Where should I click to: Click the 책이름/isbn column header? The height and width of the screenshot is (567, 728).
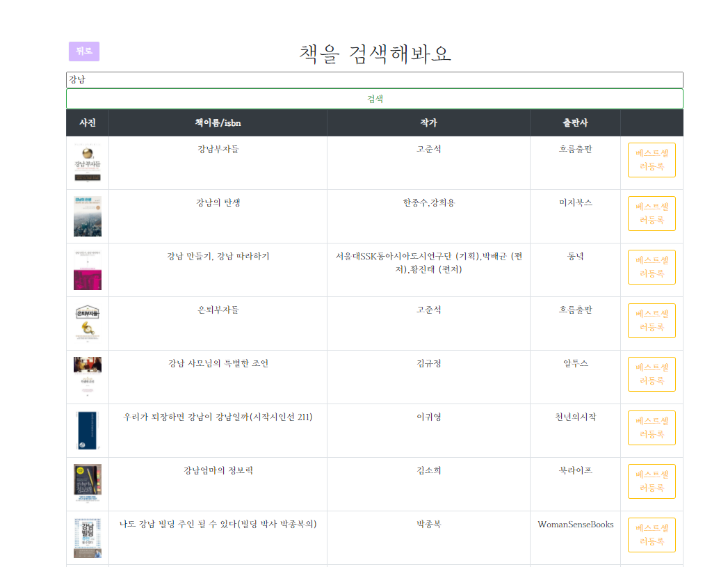pos(218,123)
